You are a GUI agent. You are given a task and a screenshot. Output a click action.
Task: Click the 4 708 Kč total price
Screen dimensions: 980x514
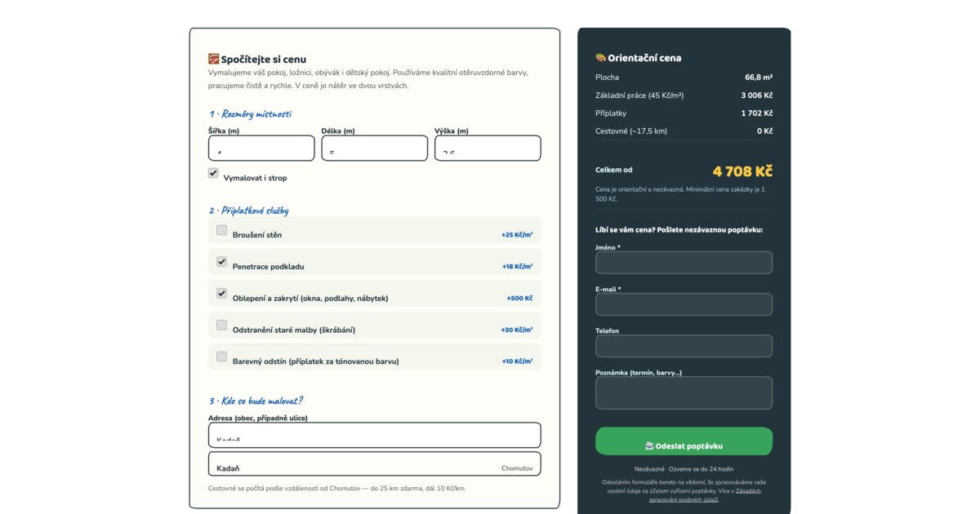click(x=742, y=171)
